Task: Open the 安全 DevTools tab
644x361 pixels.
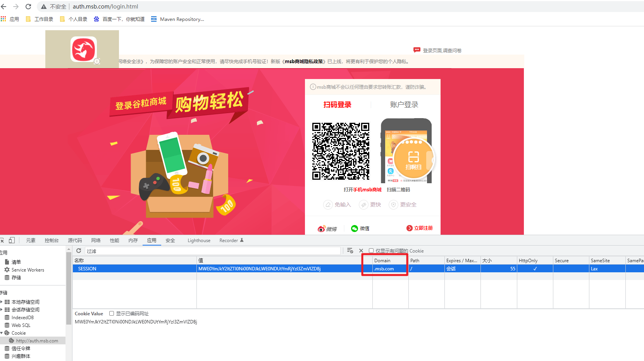Action: pyautogui.click(x=170, y=241)
